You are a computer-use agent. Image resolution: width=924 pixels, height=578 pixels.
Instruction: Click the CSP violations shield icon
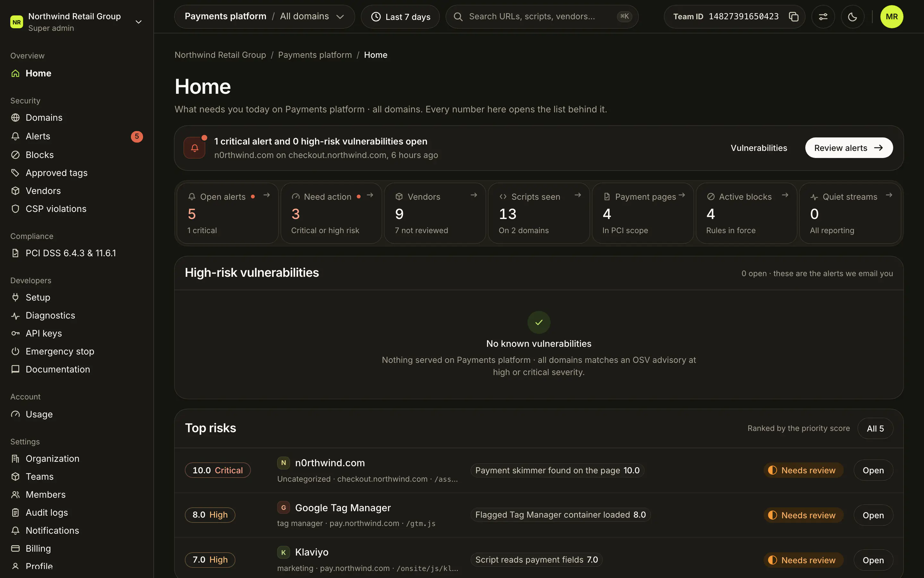15,209
